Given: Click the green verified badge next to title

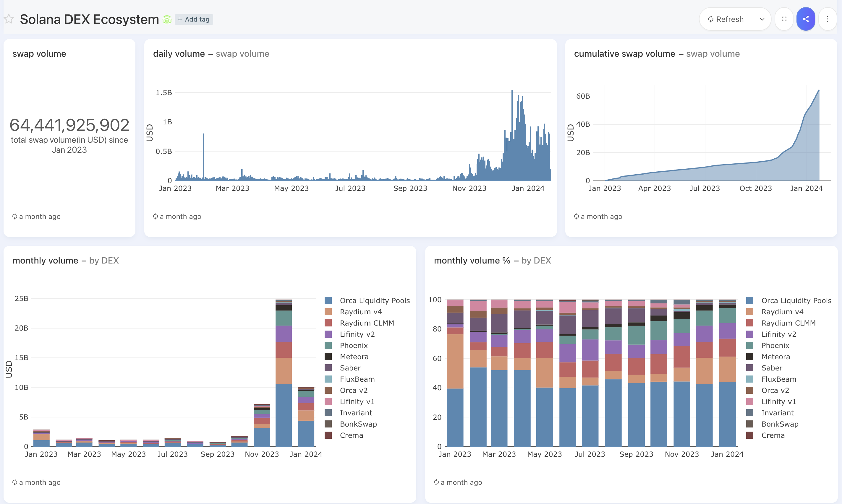Looking at the screenshot, I should click(x=167, y=20).
